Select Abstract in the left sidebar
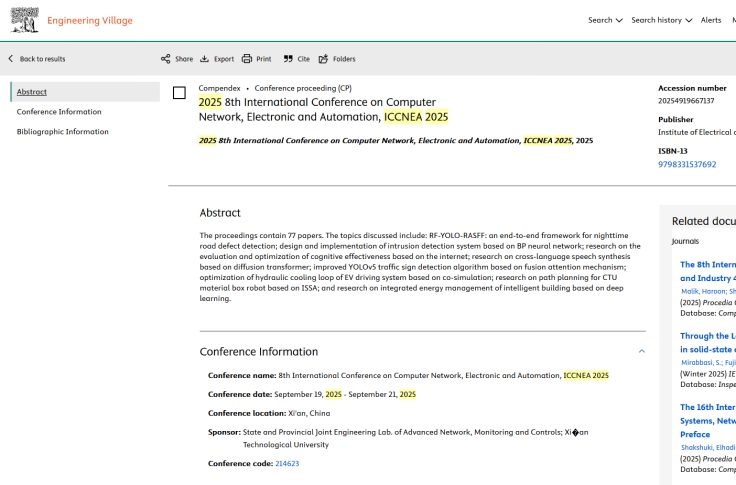 coord(32,92)
